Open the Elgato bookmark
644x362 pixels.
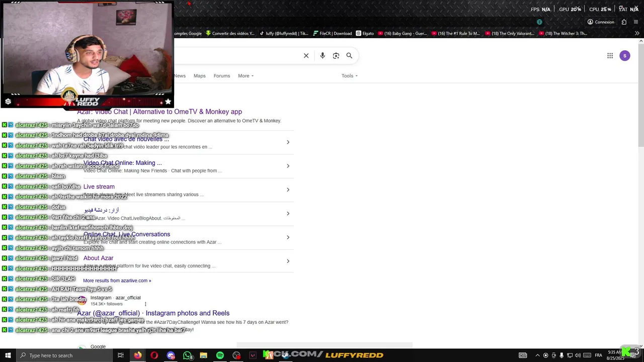pyautogui.click(x=365, y=34)
